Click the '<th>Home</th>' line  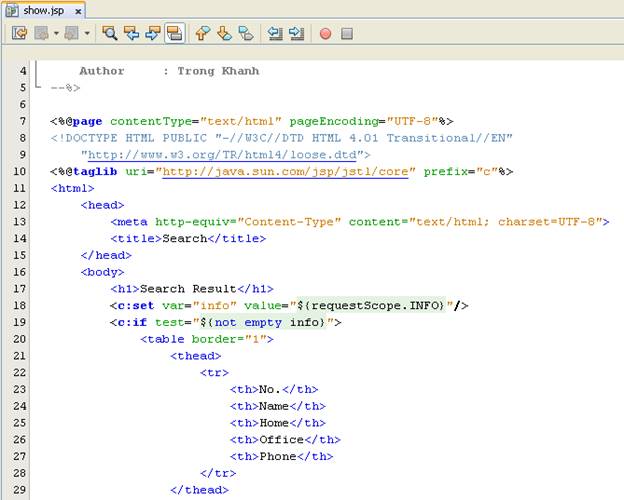tap(278, 423)
